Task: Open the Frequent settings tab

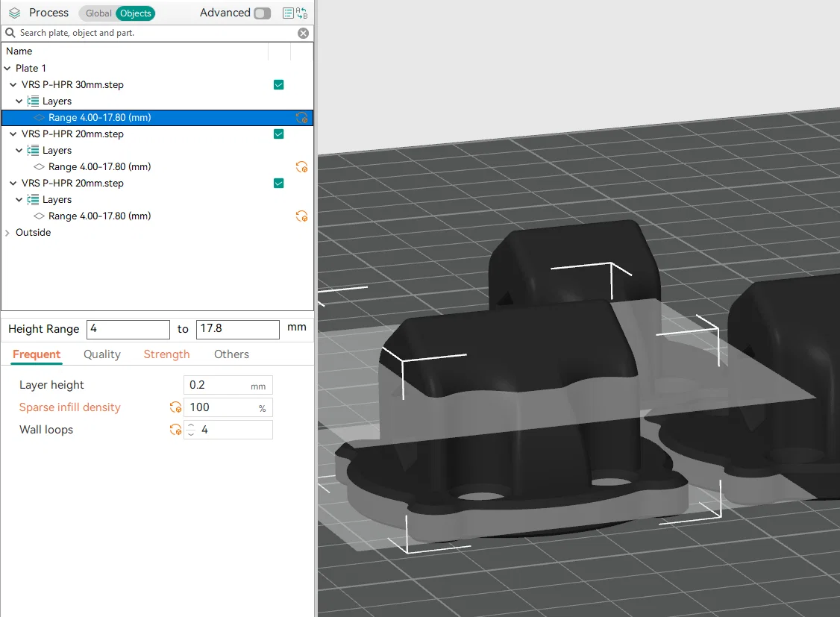Action: coord(37,354)
